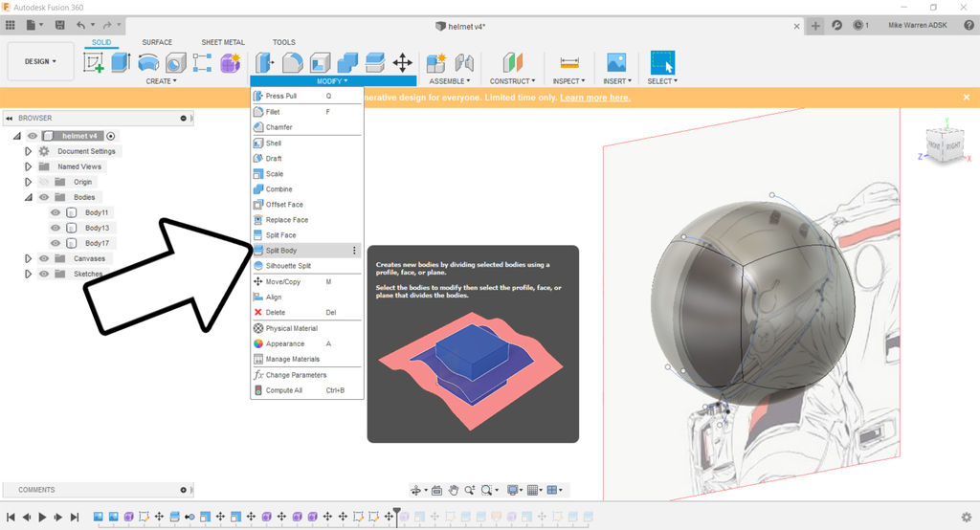This screenshot has width=980, height=530.
Task: Expand the Named Views tree node
Action: [28, 166]
